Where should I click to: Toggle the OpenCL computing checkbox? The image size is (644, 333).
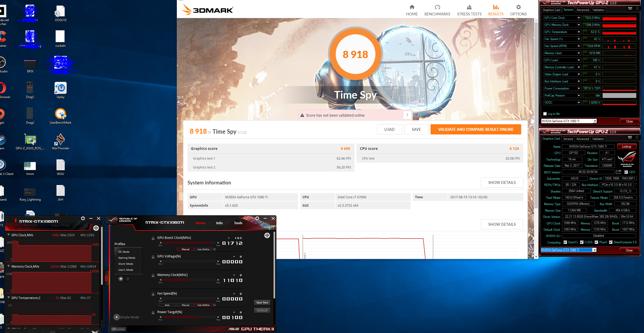tap(565, 242)
